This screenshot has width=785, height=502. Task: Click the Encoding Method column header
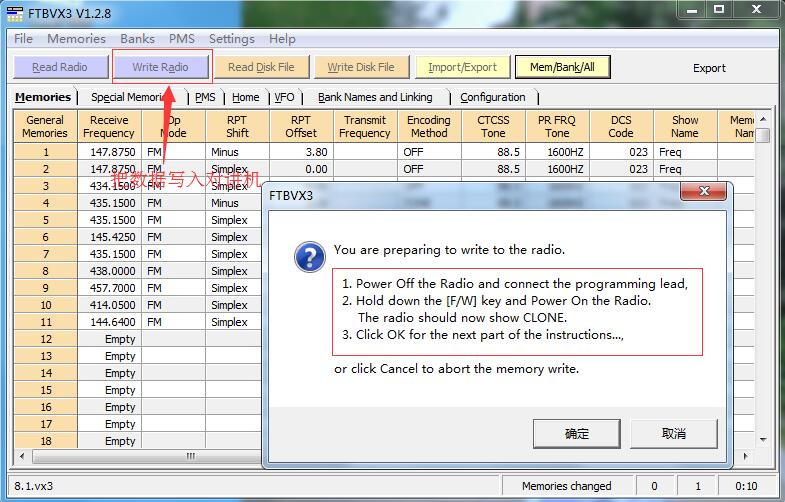coord(428,126)
